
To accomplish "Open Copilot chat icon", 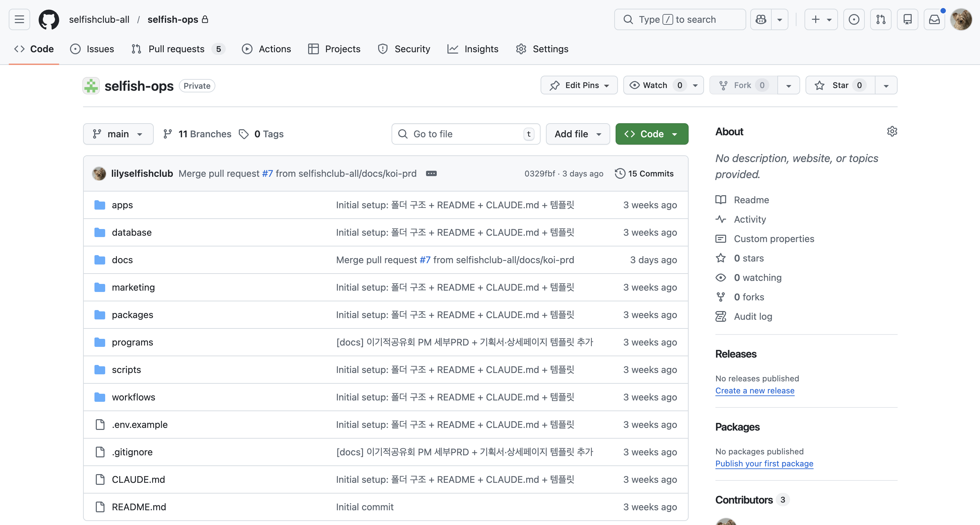I will click(761, 19).
